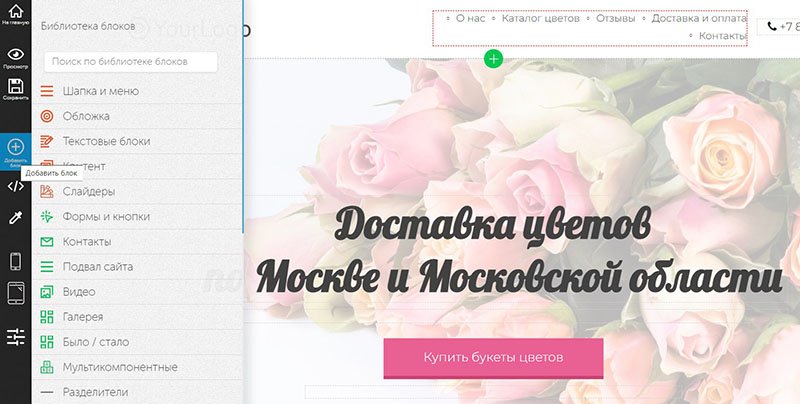Click the Каталог цветов menu link
The width and height of the screenshot is (800, 404).
[541, 18]
